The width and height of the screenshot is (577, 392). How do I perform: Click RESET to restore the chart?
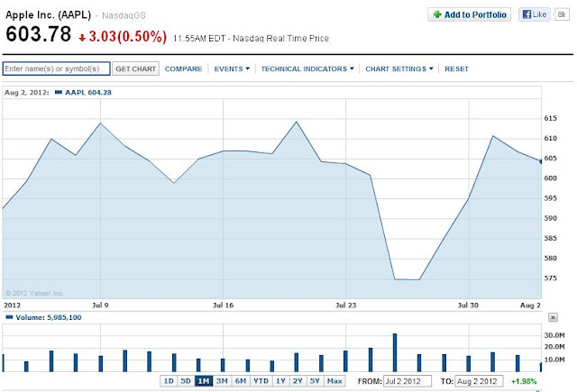click(457, 68)
